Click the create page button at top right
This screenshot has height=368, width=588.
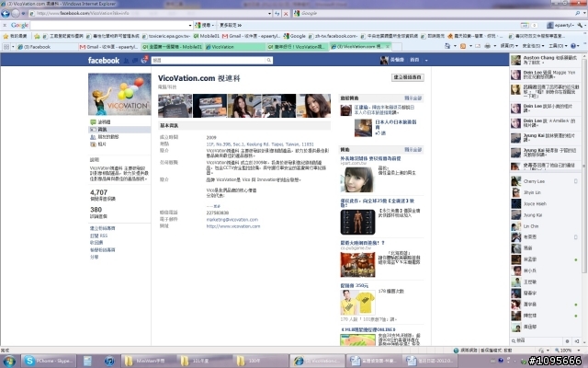coord(408,77)
